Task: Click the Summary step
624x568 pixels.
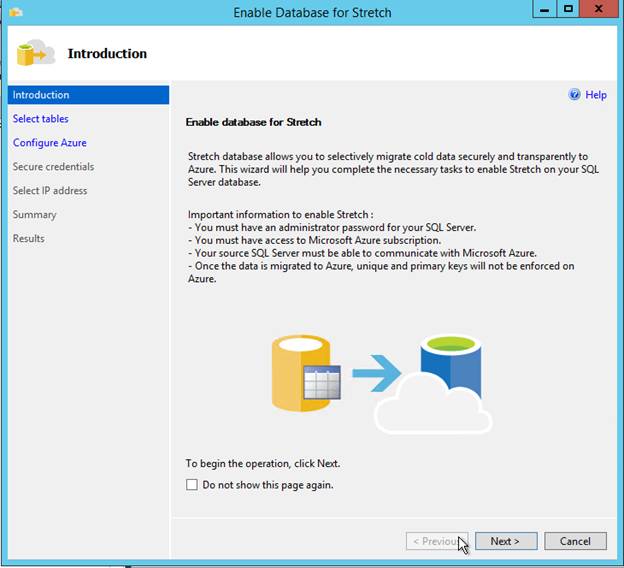Action: click(35, 215)
